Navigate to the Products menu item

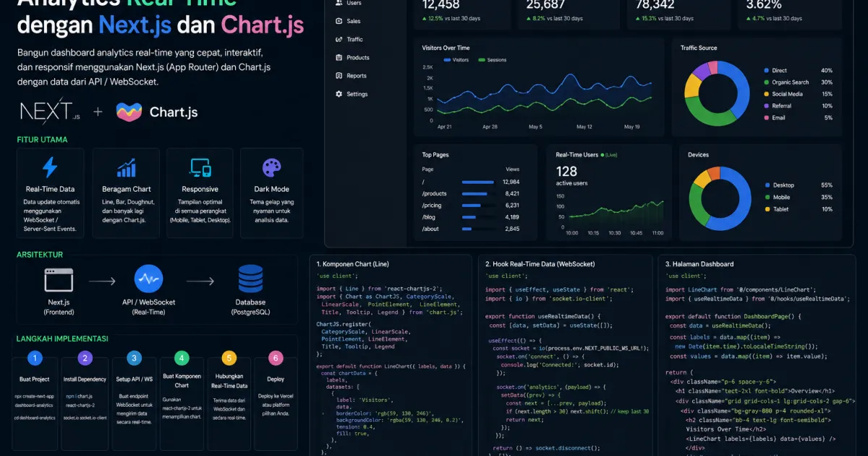(358, 57)
